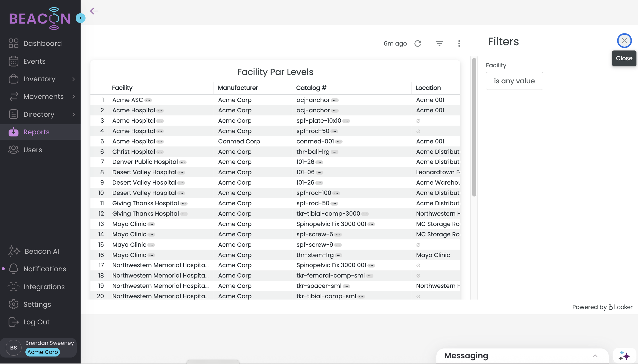Close the Filters panel
Screen dimensions: 638x364
[624, 41]
